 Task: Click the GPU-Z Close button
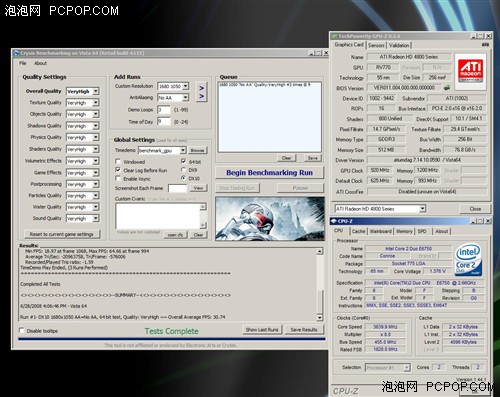(x=475, y=209)
